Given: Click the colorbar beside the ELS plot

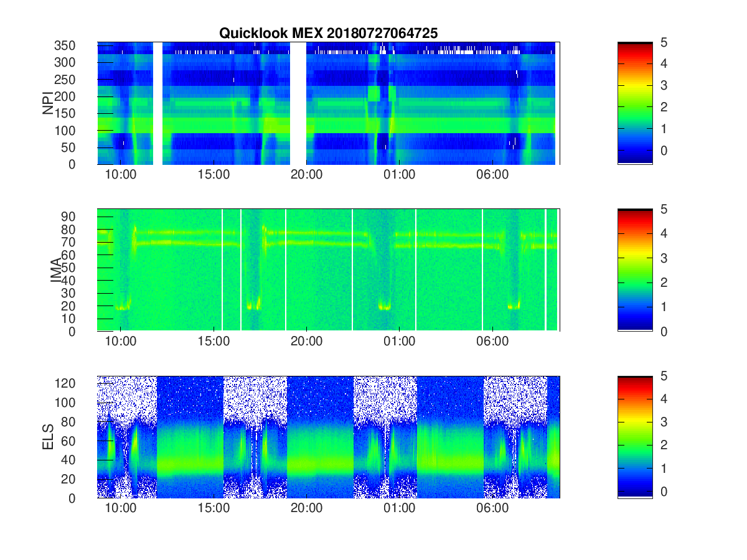Looking at the screenshot, I should click(635, 437).
